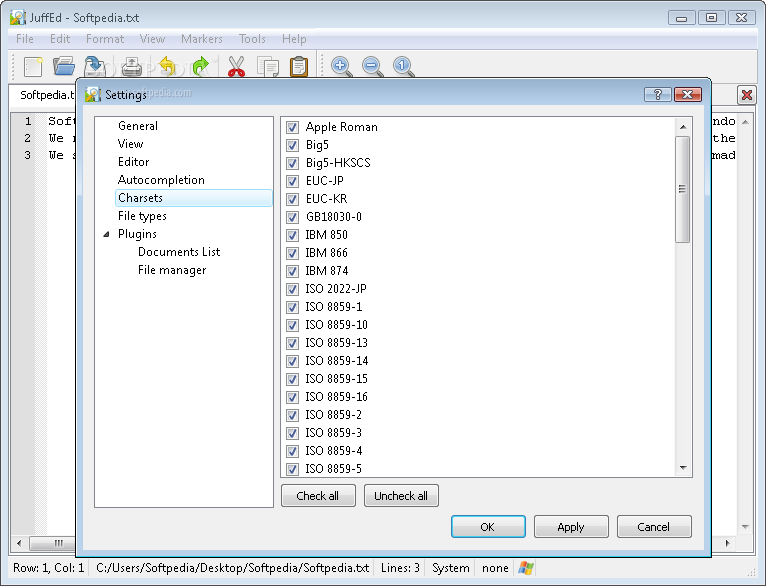Viewport: 766px width, 586px height.
Task: Open the Edit menu
Action: [x=60, y=39]
